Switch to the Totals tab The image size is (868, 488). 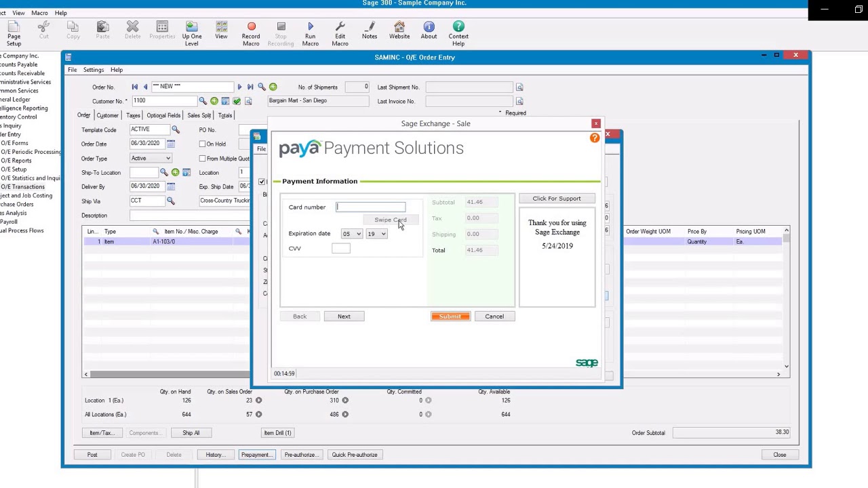225,116
